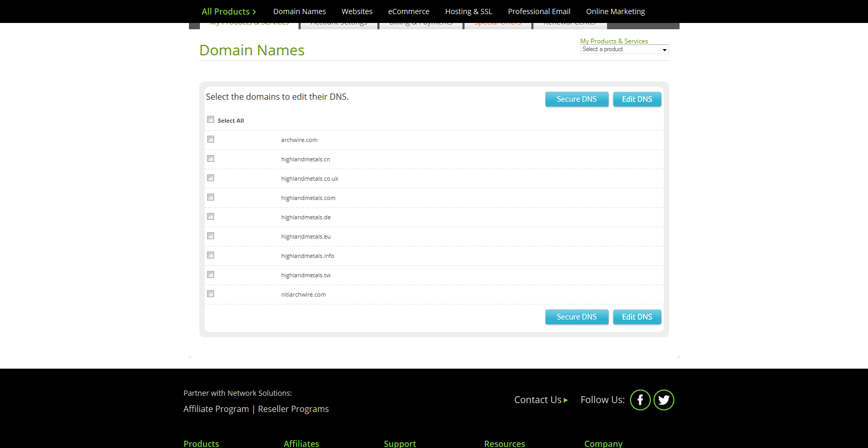Screen dimensions: 868x448
Task: Click the highlandmetals.info domain name
Action: [307, 256]
